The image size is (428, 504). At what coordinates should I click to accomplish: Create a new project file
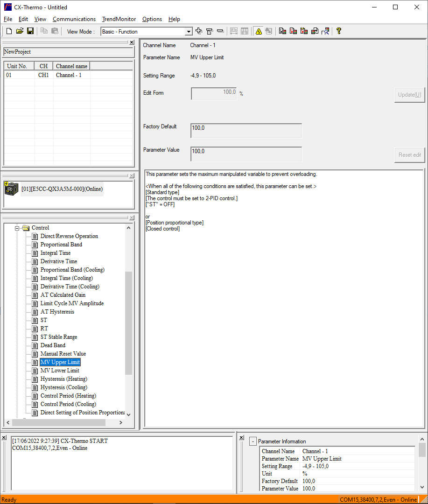[9, 31]
